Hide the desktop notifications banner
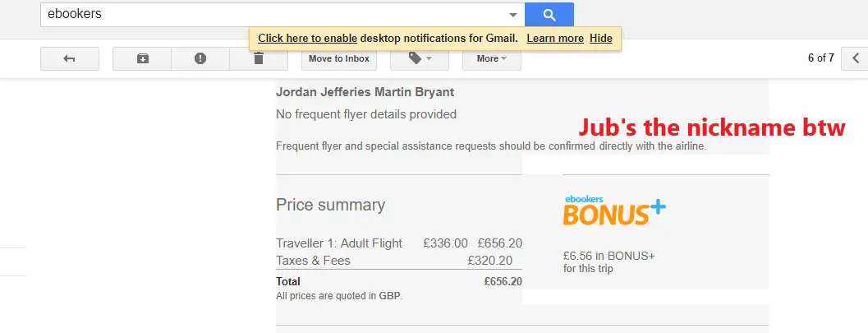Screen dimensions: 868x333 (x=600, y=38)
